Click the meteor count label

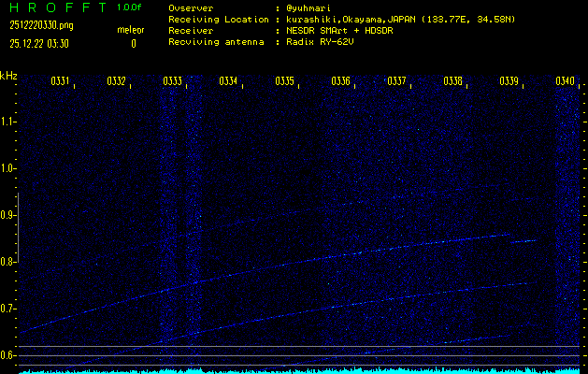pyautogui.click(x=130, y=30)
